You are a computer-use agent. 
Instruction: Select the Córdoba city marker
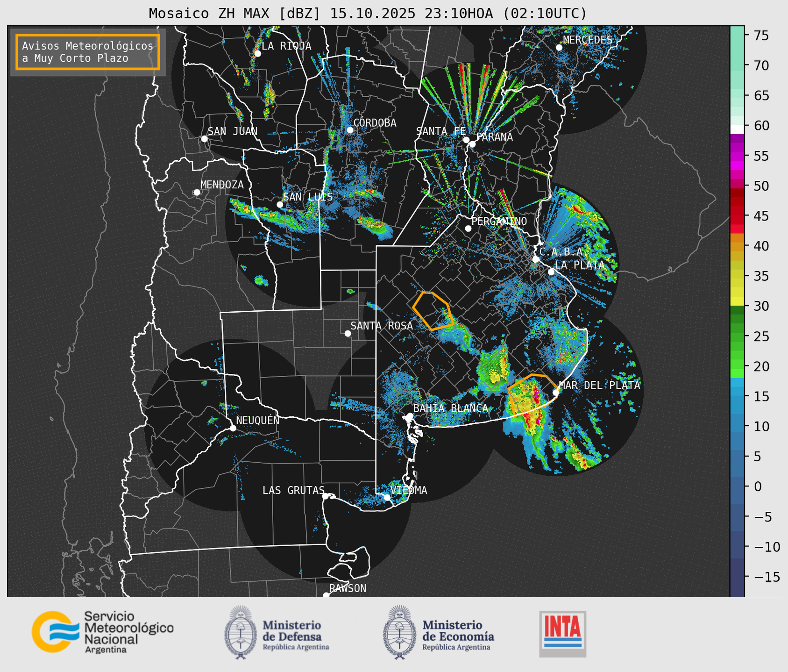(x=350, y=130)
